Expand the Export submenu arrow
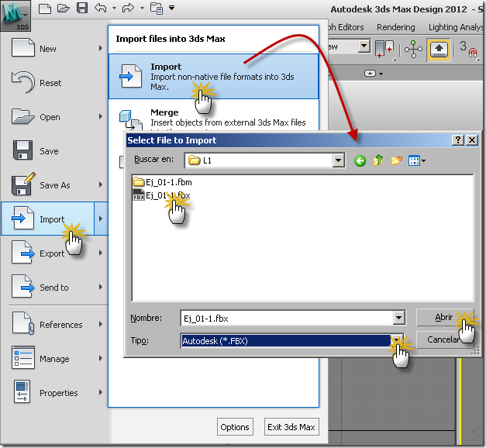Viewport: 486px width, 448px height. tap(101, 253)
